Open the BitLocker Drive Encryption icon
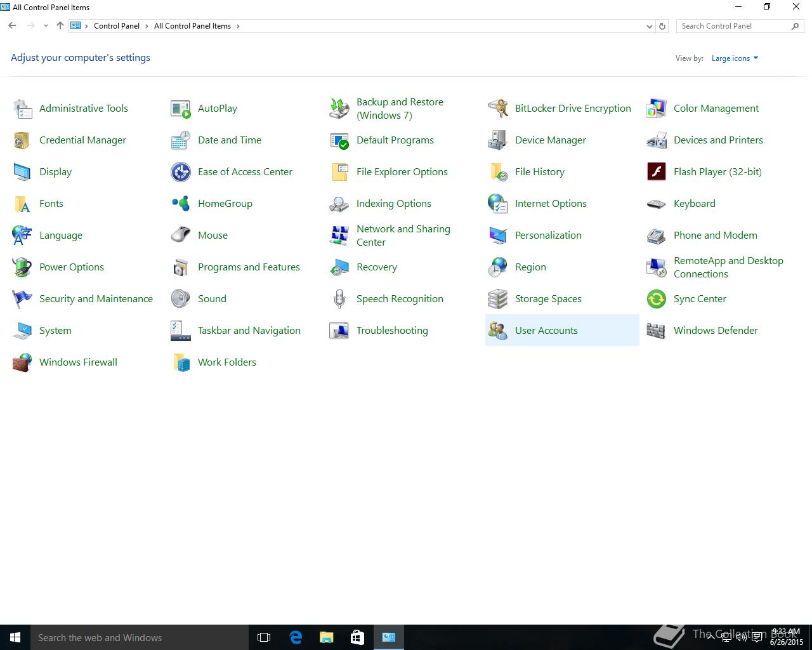 [498, 109]
